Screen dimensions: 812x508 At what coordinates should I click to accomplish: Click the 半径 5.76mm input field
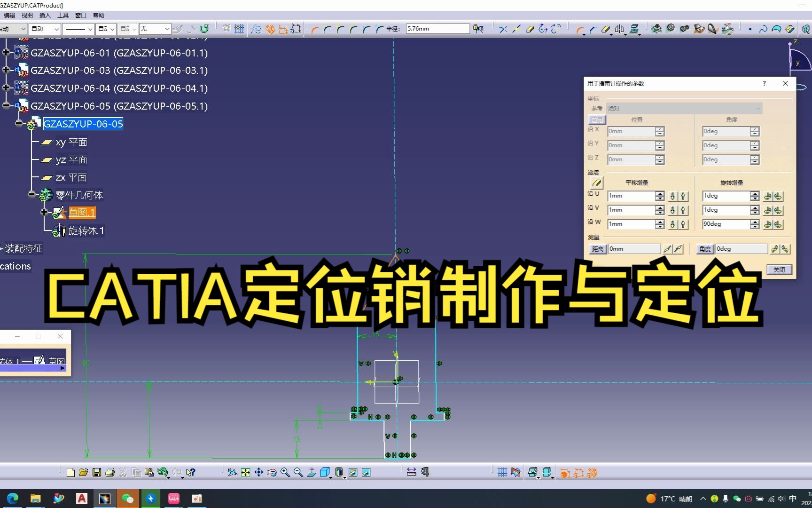pos(437,29)
